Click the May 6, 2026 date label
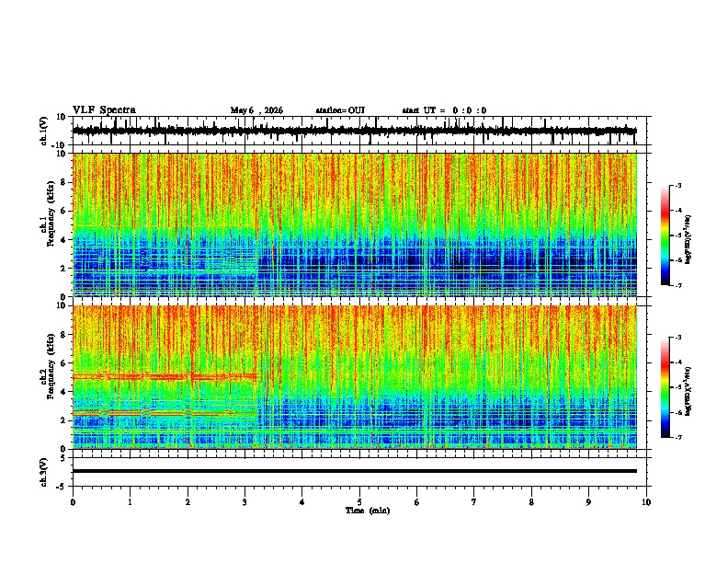728x563 pixels. pyautogui.click(x=256, y=110)
